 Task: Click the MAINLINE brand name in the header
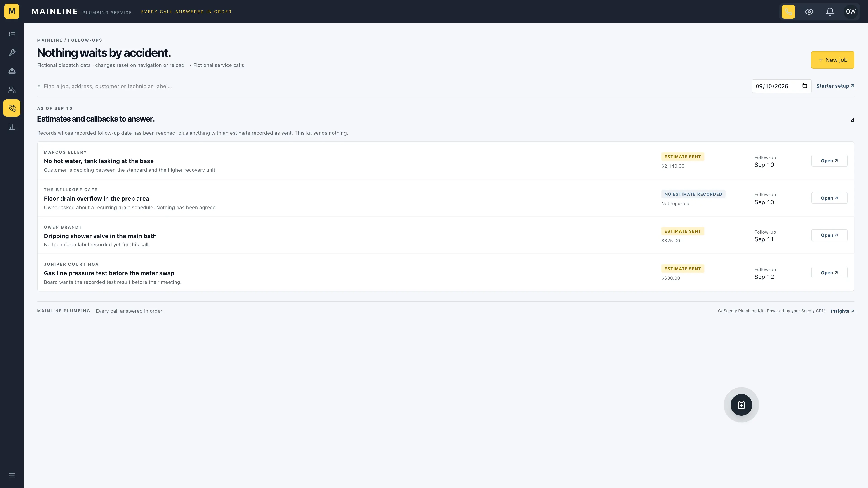pyautogui.click(x=55, y=12)
